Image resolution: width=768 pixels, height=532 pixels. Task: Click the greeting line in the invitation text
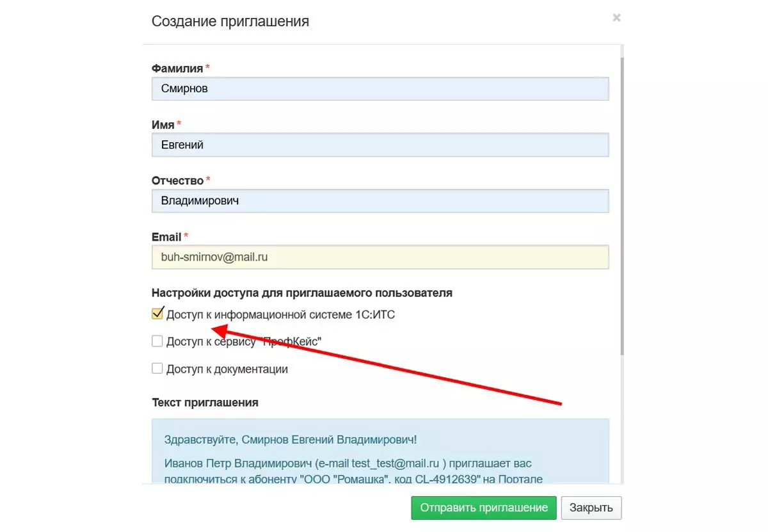pyautogui.click(x=290, y=440)
